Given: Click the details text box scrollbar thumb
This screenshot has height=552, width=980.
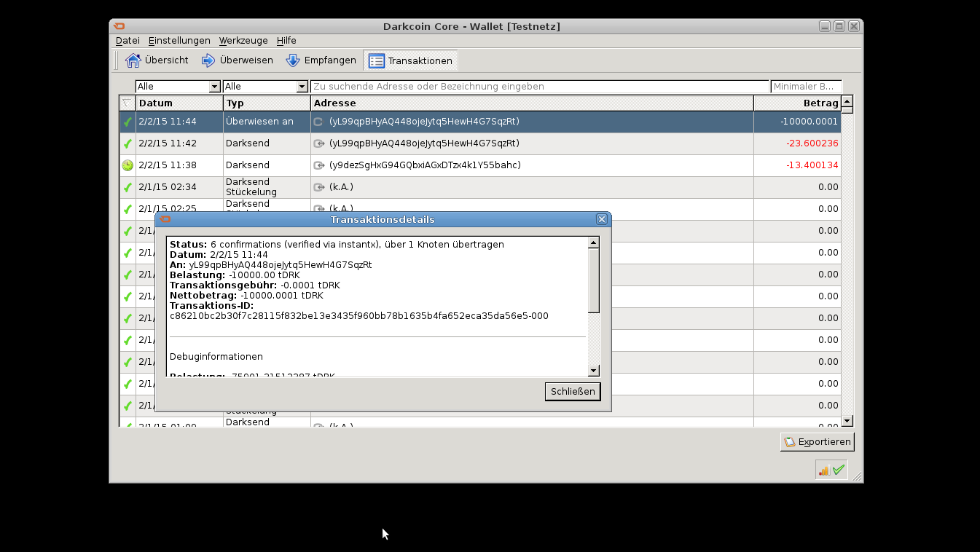Looking at the screenshot, I should point(594,280).
